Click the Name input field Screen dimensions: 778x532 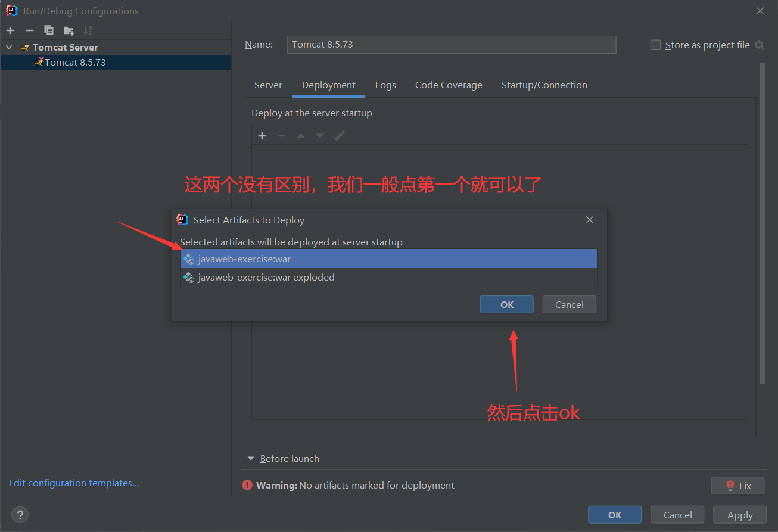pos(452,45)
